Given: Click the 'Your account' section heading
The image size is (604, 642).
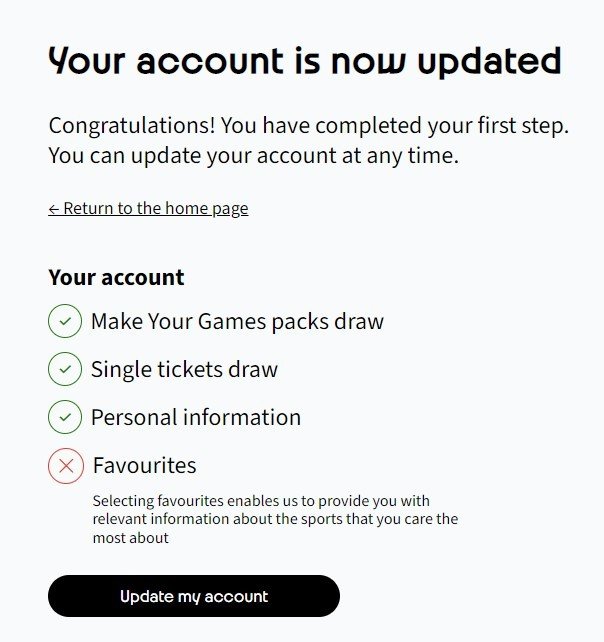Looking at the screenshot, I should click(116, 277).
